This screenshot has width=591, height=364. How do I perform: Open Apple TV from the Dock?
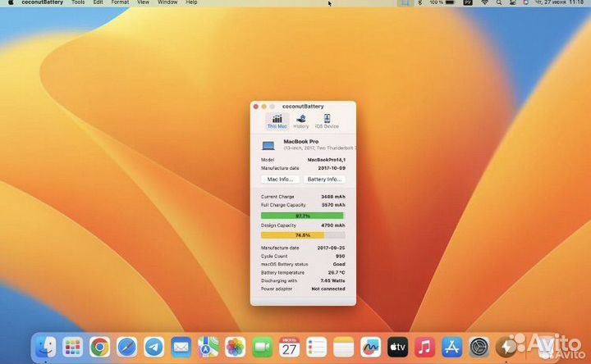pyautogui.click(x=397, y=347)
